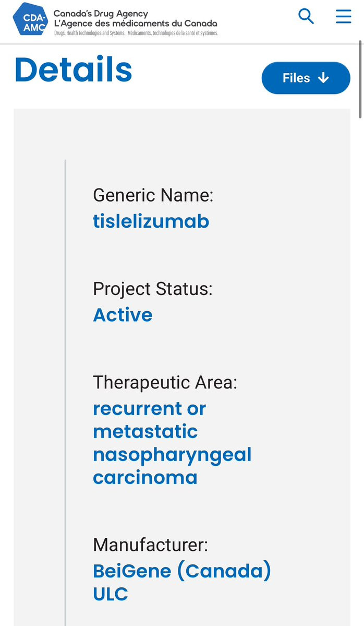Click BeiGene (Canada) ULC manufacturer name

coord(182,583)
